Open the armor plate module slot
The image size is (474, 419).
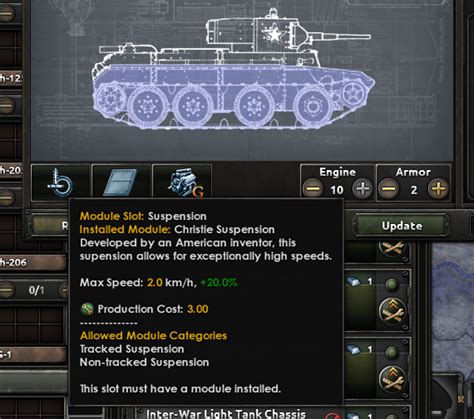(x=120, y=182)
